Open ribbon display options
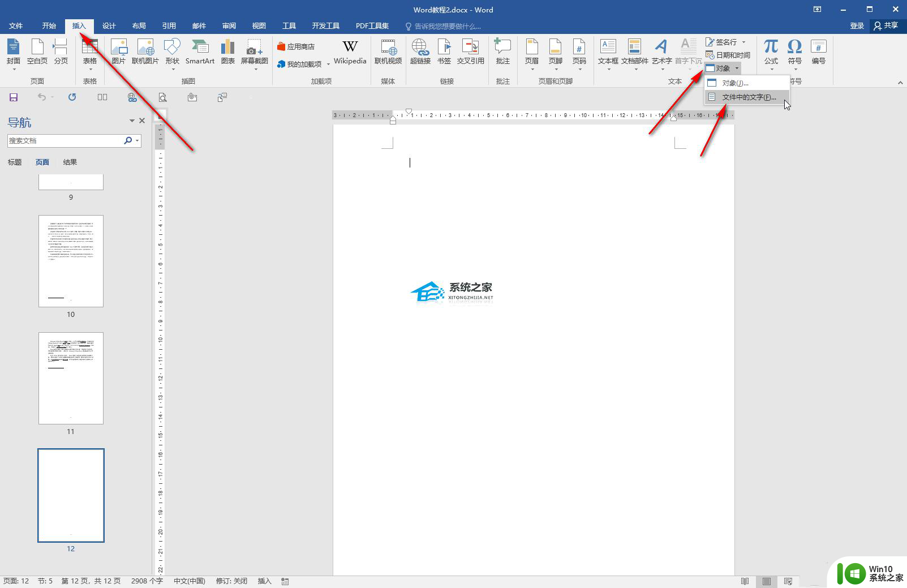Screen dimensions: 907x588 (x=817, y=10)
